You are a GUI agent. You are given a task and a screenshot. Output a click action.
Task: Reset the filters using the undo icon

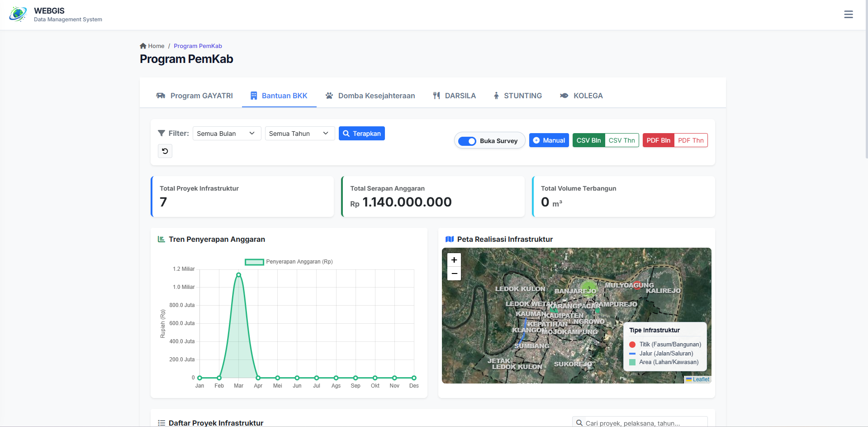tap(165, 151)
